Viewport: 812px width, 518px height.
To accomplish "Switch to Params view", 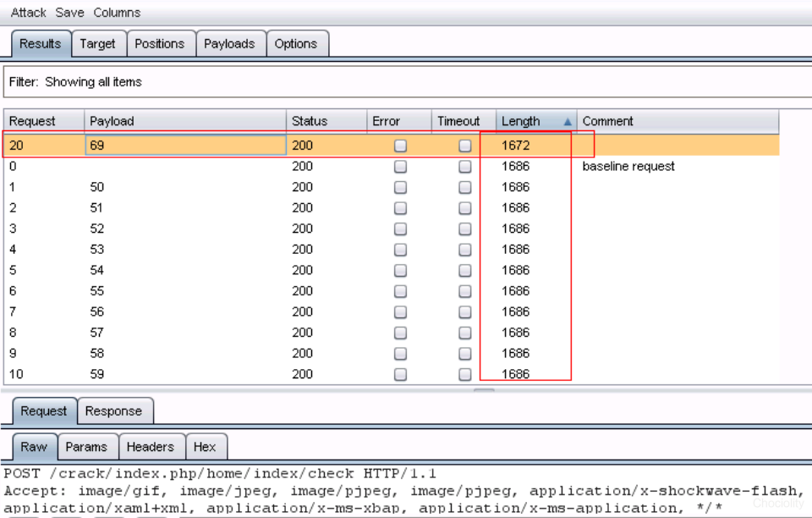I will (86, 447).
